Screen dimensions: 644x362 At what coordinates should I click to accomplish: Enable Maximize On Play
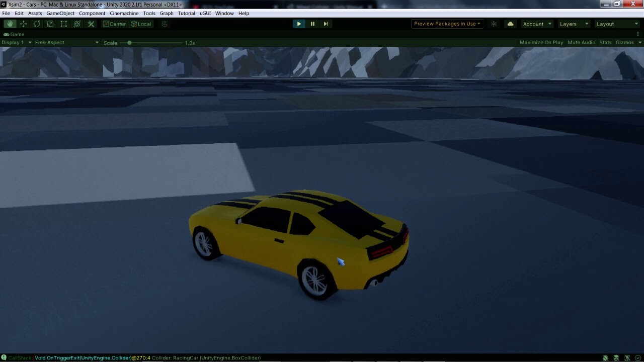coord(541,42)
